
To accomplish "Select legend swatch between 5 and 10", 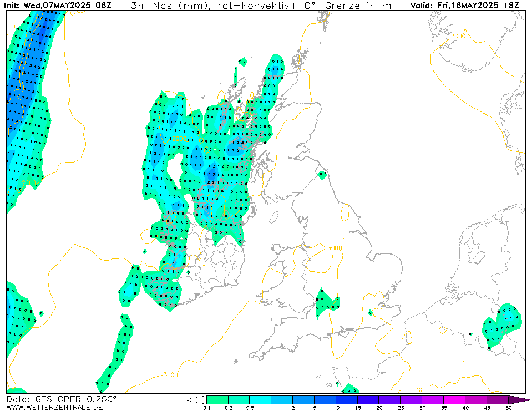I will click(325, 400).
